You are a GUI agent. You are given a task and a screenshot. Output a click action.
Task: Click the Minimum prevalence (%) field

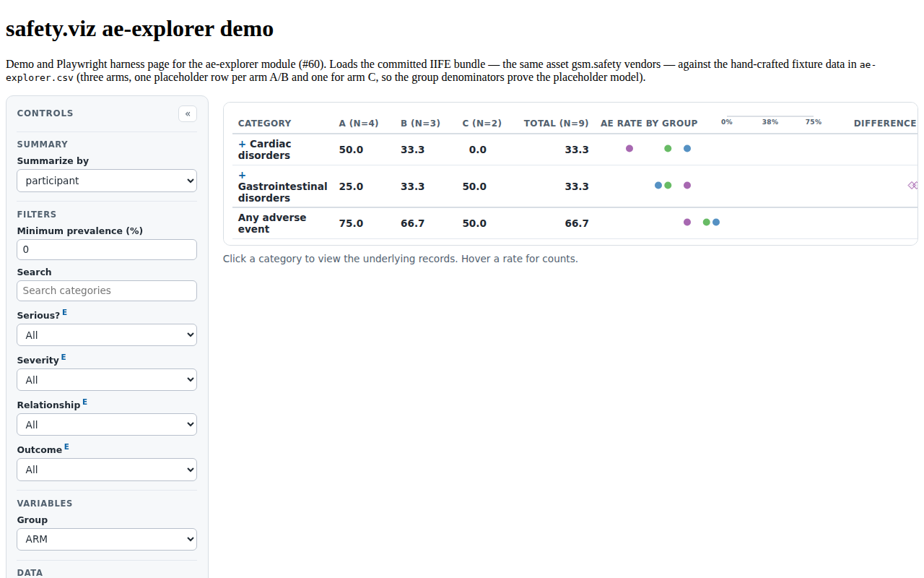[x=107, y=249]
